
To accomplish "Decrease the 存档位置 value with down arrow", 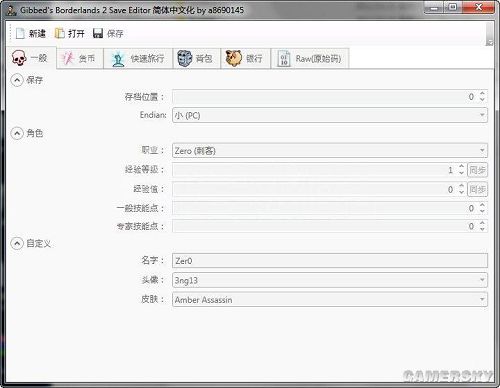I will coord(482,100).
